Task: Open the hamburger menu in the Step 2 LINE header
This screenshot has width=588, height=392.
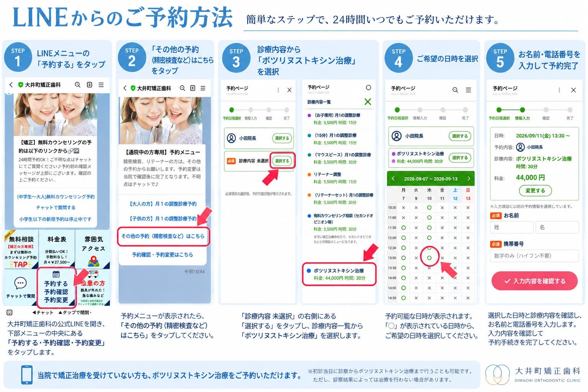Action: pos(203,88)
